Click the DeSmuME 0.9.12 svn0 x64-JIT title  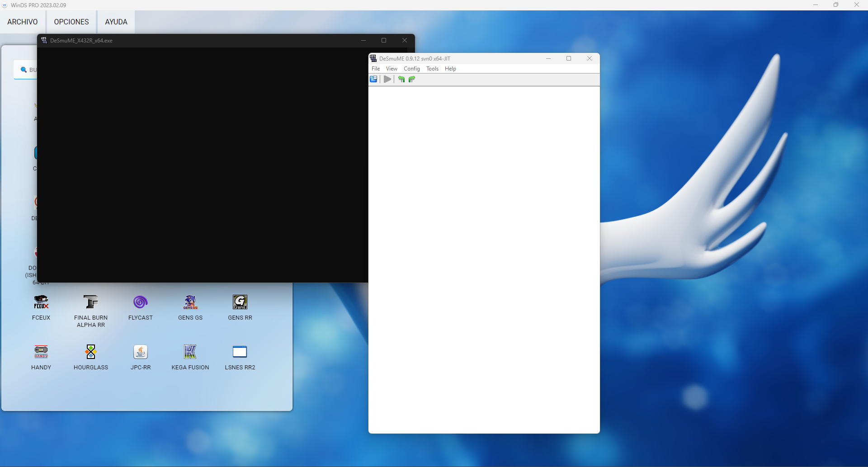[x=415, y=58]
